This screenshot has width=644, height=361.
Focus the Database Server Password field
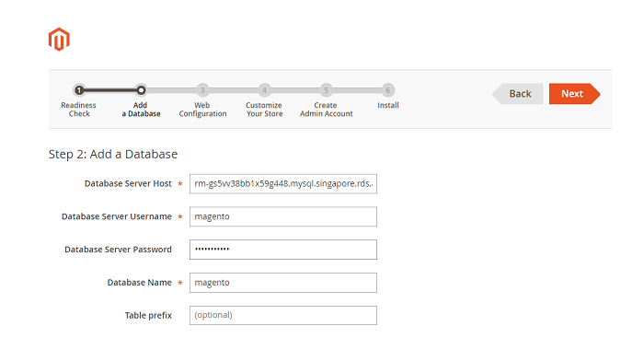pos(283,250)
